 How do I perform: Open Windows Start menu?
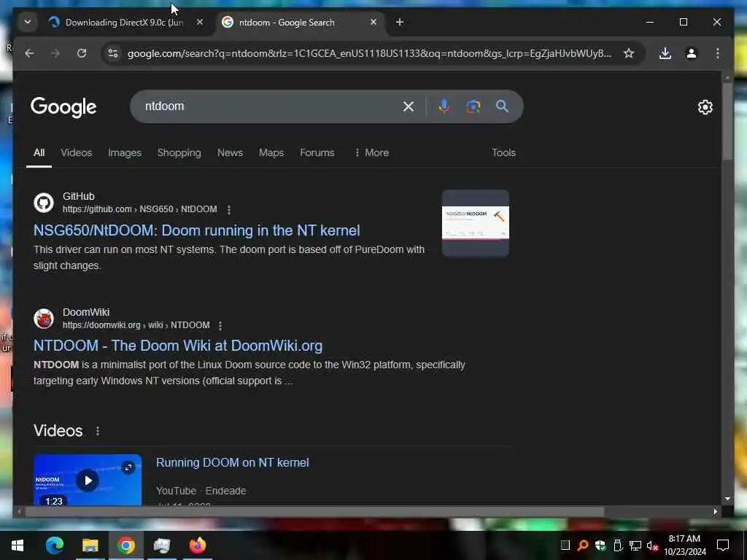[18, 545]
